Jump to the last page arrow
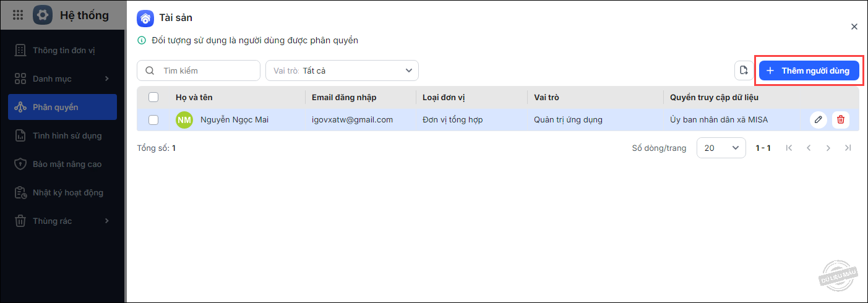Image resolution: width=868 pixels, height=303 pixels. (x=848, y=148)
